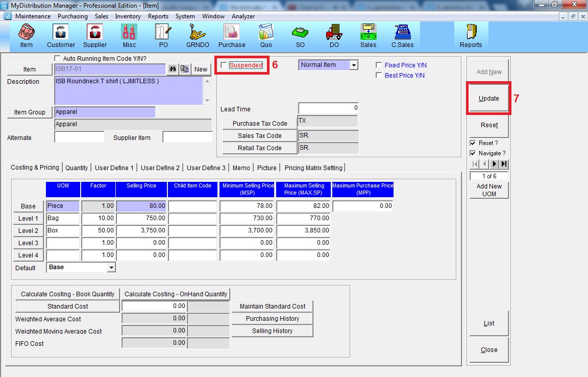This screenshot has width=588, height=377.
Task: Check Auto Running Item Code Y/N
Action: (57, 59)
